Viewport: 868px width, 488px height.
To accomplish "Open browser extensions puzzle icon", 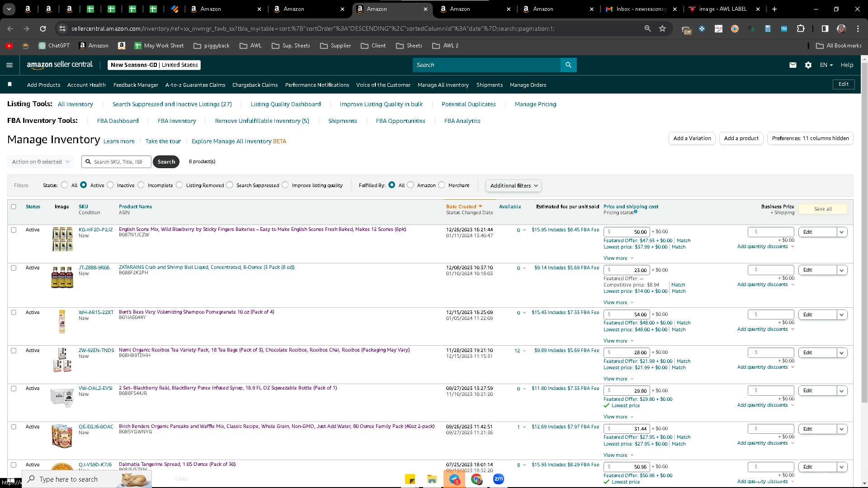I will [x=801, y=28].
